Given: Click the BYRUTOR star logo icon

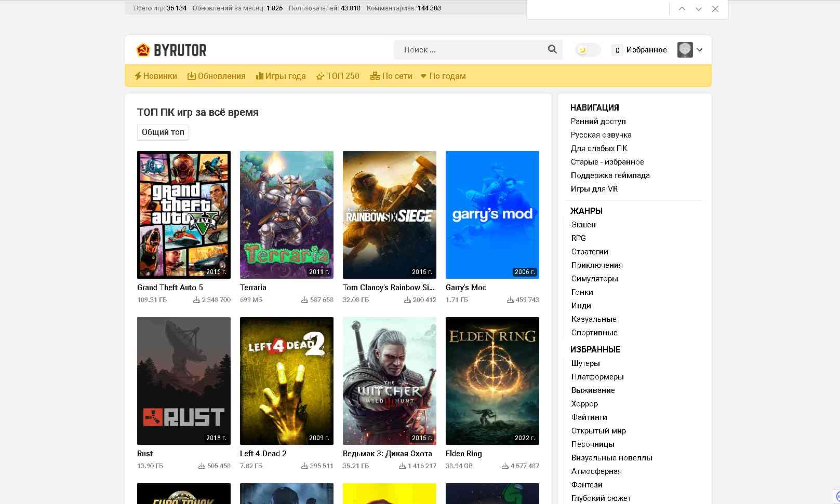Looking at the screenshot, I should (x=143, y=50).
